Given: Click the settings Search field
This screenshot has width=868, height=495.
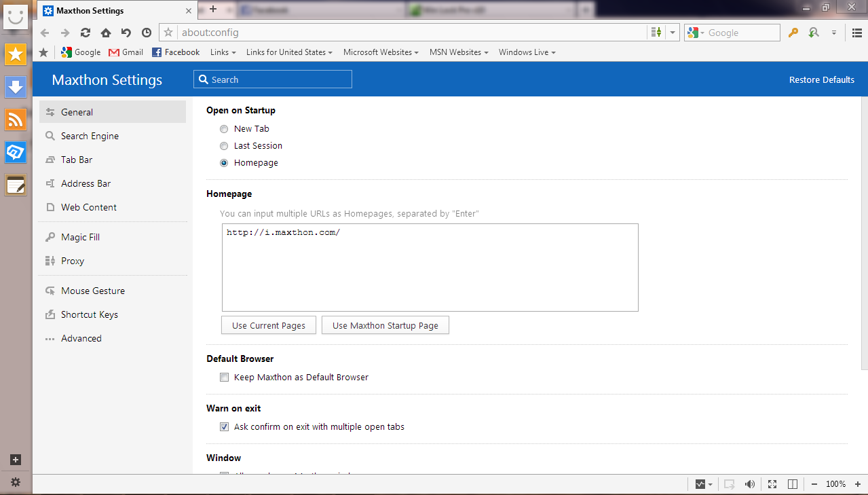Looking at the screenshot, I should (x=273, y=79).
